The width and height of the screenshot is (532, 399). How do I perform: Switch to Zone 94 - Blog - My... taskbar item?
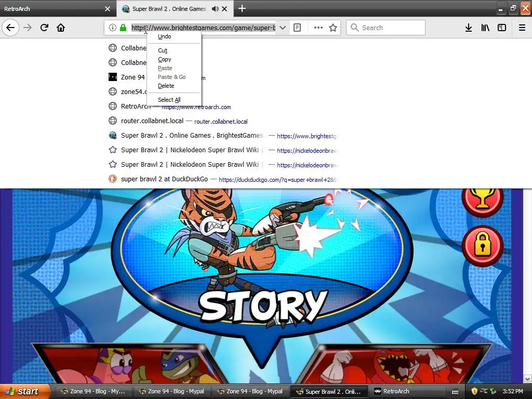coord(92,391)
